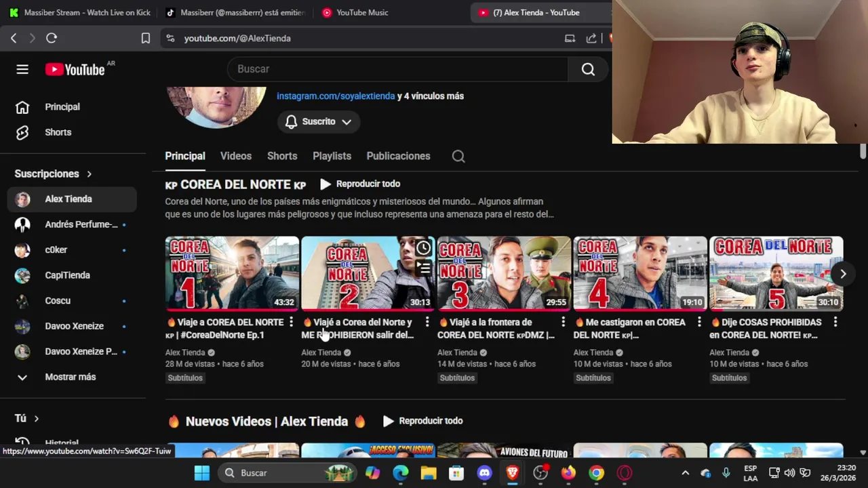This screenshot has width=868, height=488.
Task: Add Corea del Norte 2 video to queue
Action: pyautogui.click(x=423, y=268)
